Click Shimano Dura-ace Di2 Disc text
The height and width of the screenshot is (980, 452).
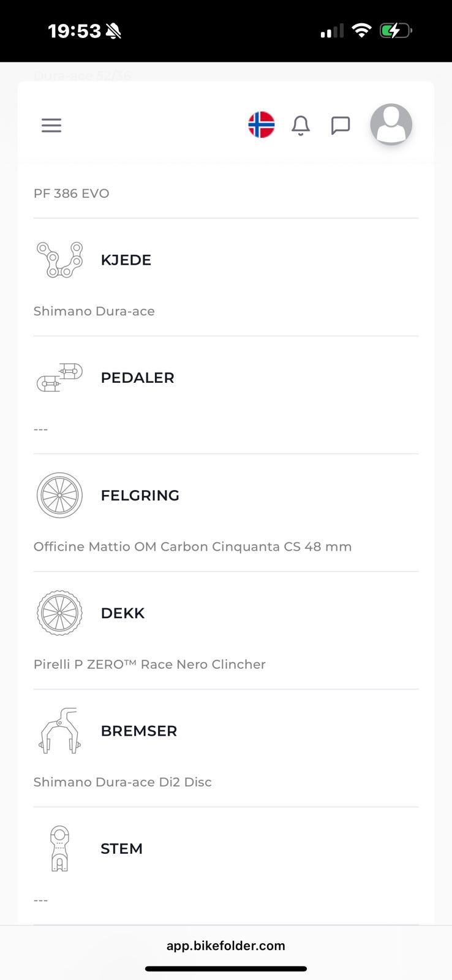tap(122, 782)
